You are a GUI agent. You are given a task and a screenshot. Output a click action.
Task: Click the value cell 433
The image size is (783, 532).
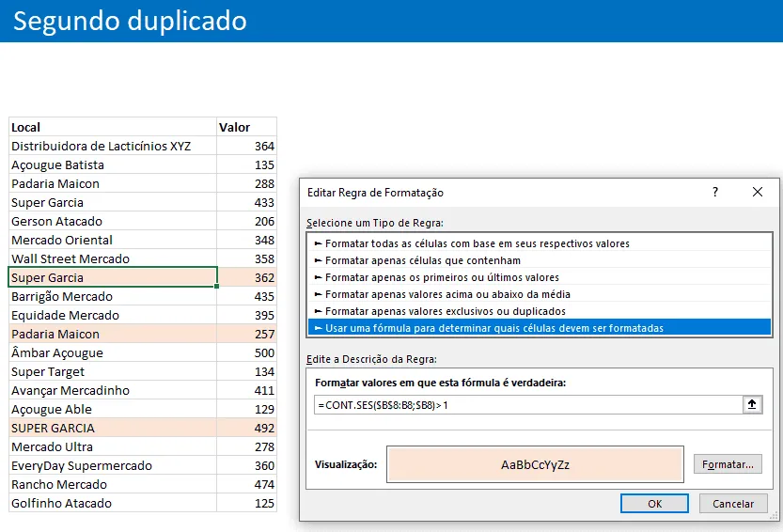(246, 202)
